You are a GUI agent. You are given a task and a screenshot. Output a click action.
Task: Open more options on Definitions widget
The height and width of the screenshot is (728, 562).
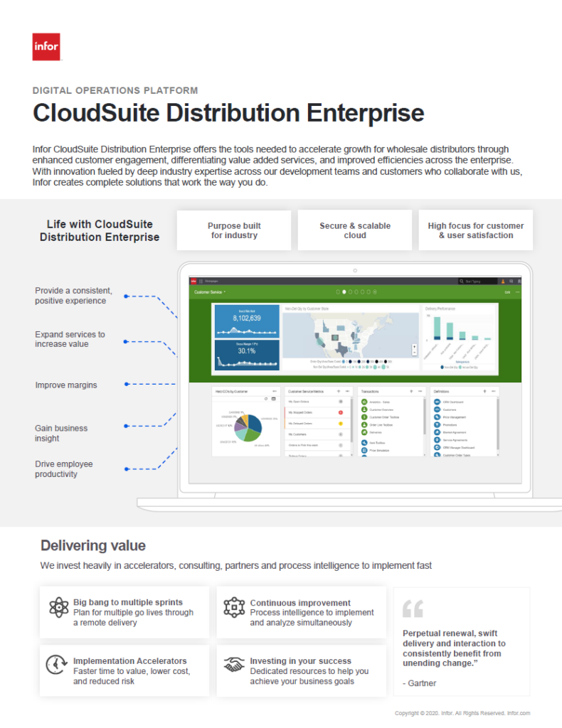pyautogui.click(x=493, y=392)
